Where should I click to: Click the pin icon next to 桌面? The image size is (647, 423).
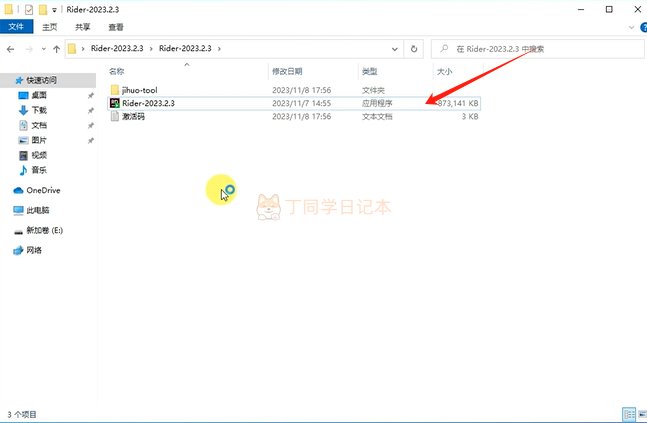click(90, 96)
